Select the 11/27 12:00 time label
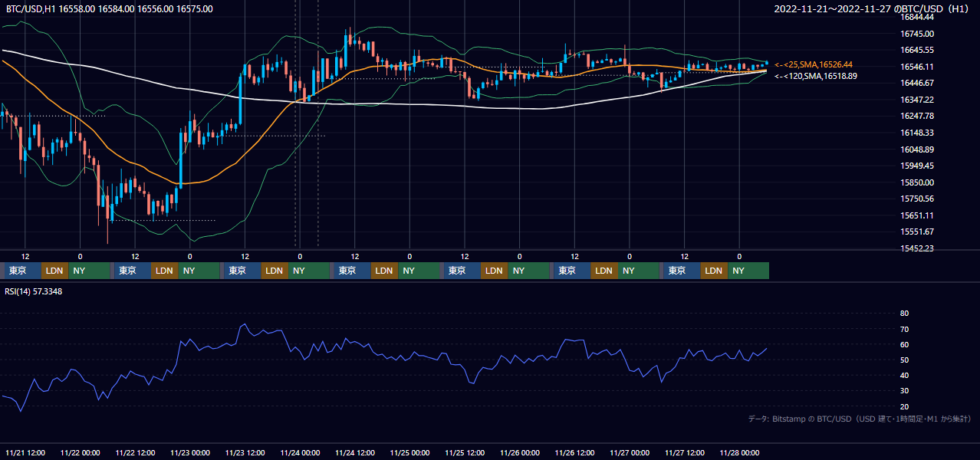This screenshot has height=460, width=980. [685, 452]
